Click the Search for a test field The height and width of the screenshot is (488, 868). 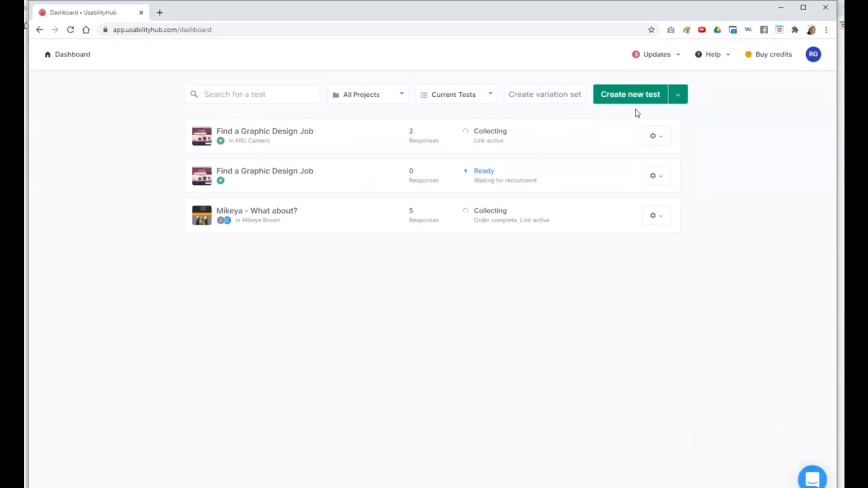pyautogui.click(x=258, y=94)
